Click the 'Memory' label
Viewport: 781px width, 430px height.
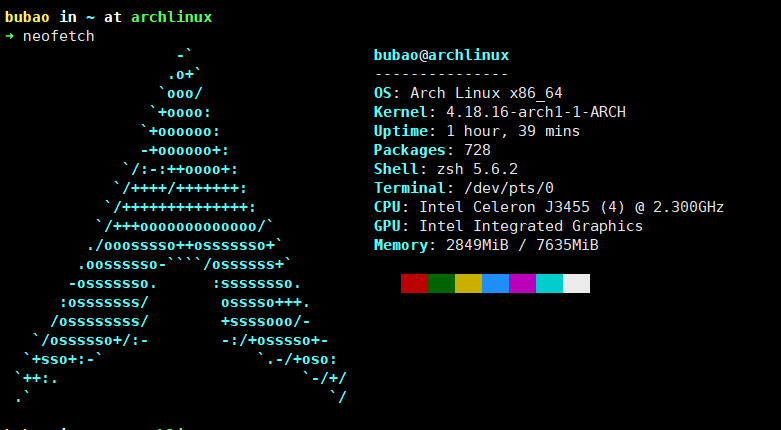(x=400, y=245)
